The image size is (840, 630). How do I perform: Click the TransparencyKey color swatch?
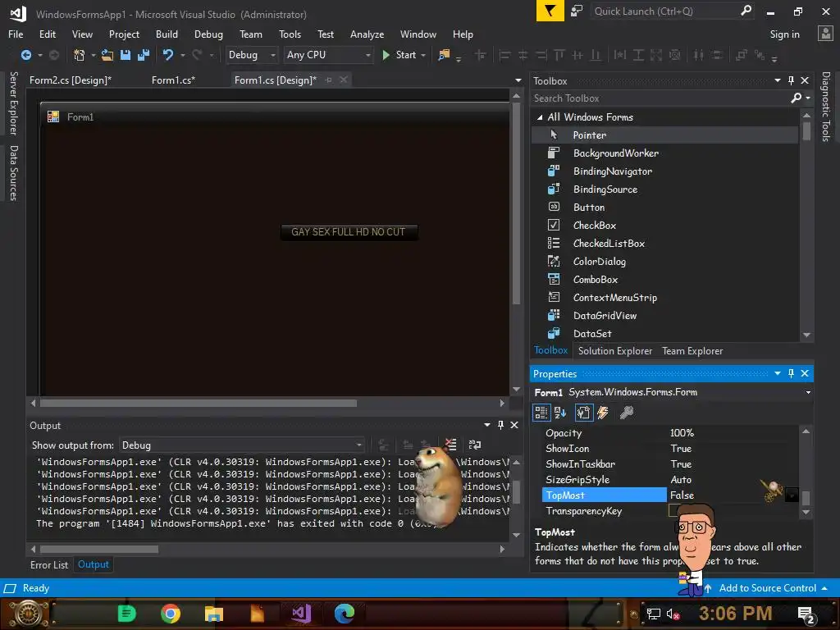[673, 510]
